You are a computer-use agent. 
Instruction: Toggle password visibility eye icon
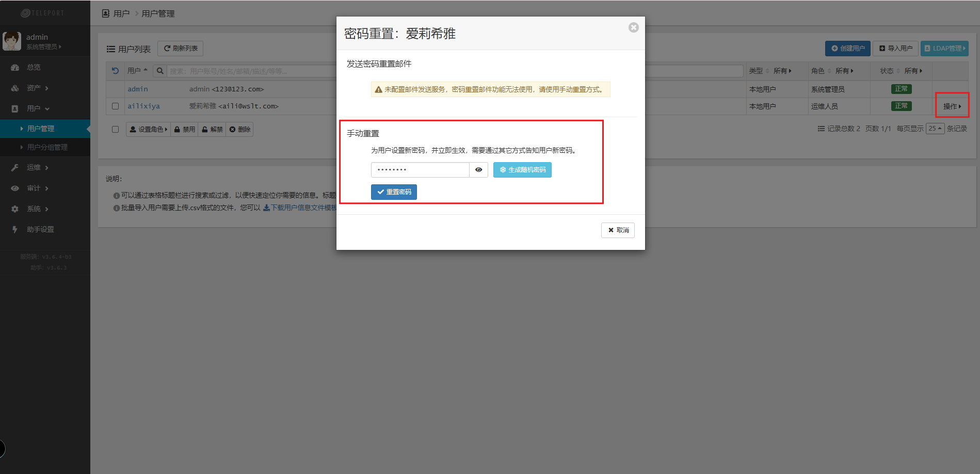point(478,170)
